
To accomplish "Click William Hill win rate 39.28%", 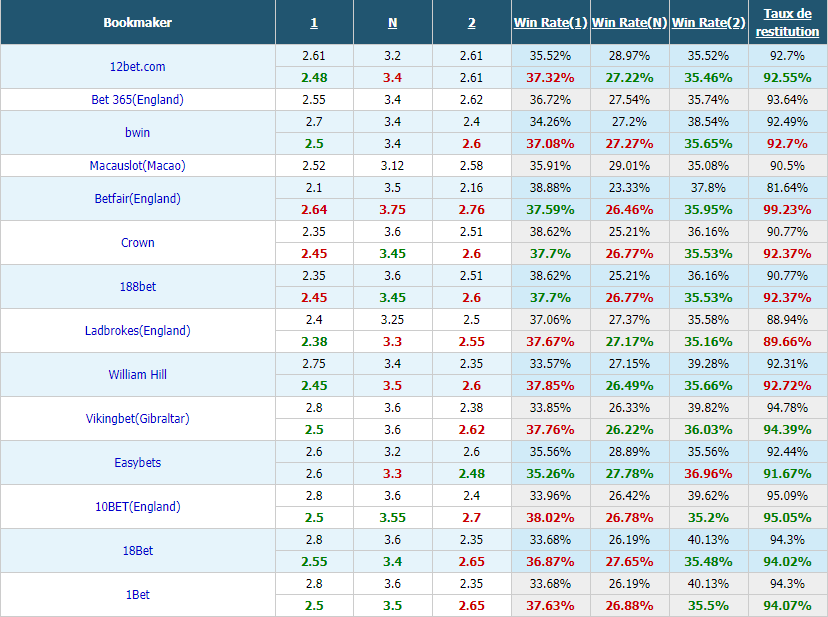I will pos(708,363).
